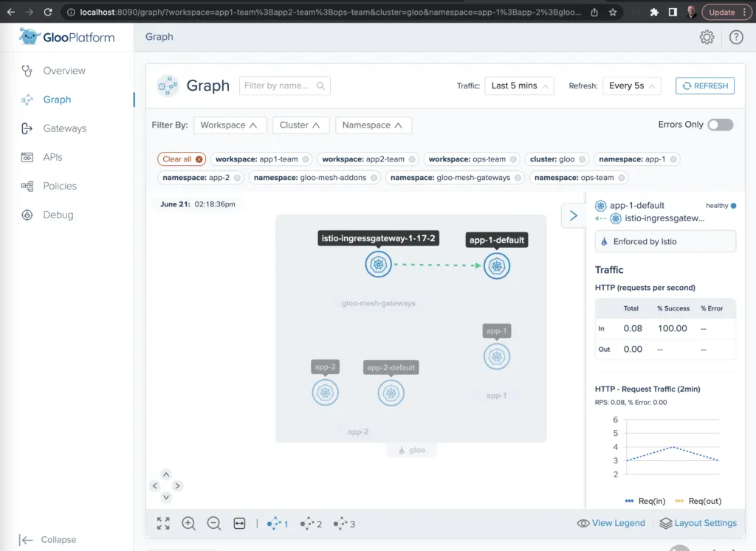Select the app-2 node icon
The width and height of the screenshot is (756, 551).
coord(326,393)
